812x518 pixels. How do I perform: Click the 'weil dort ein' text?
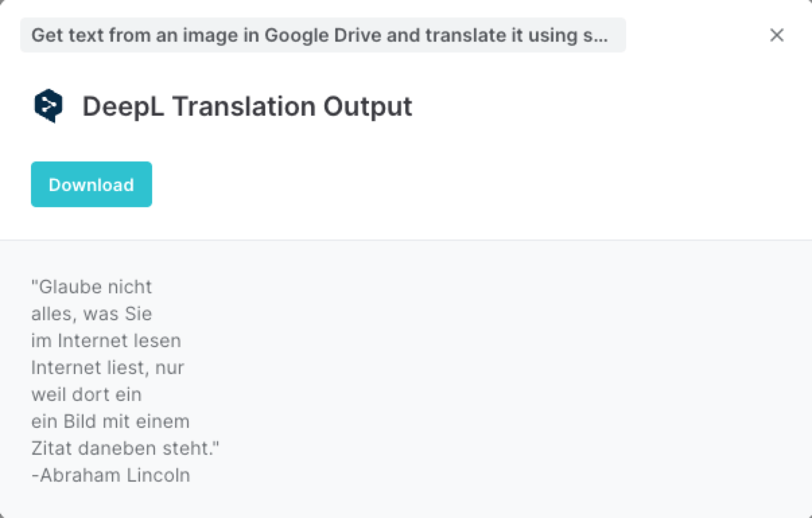pyautogui.click(x=86, y=394)
